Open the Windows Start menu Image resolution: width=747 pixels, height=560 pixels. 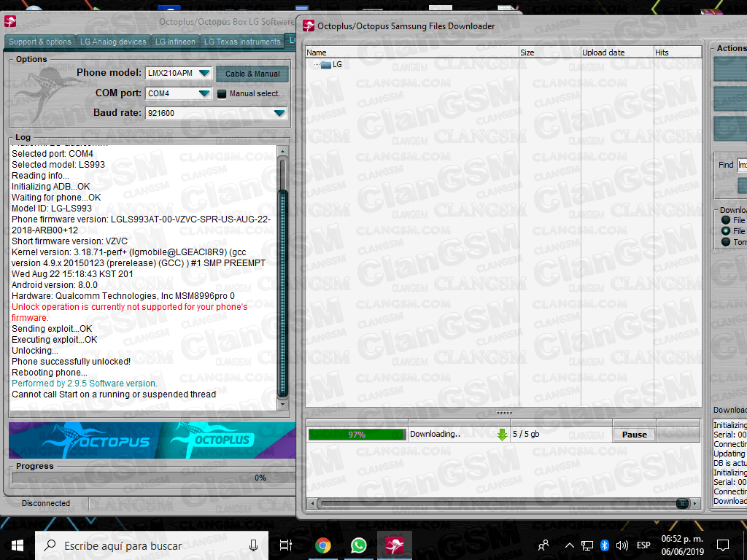[x=18, y=545]
